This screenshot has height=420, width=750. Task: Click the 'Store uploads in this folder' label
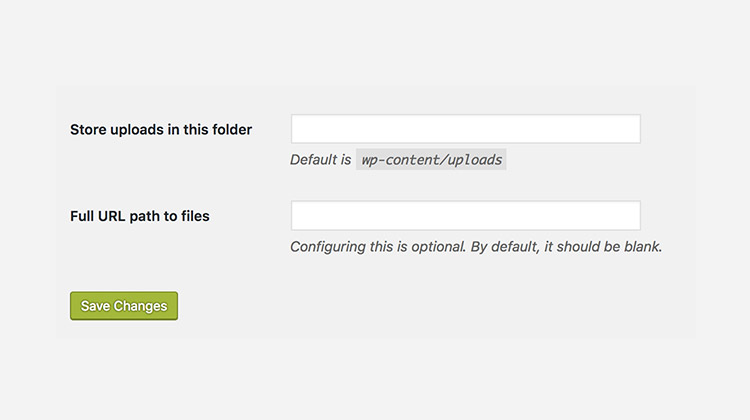pyautogui.click(x=161, y=129)
